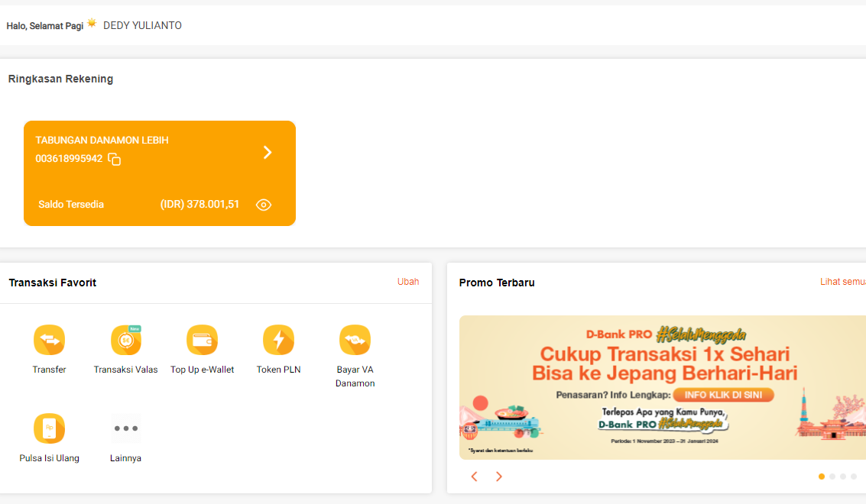Click the DEDY YULIANTO user name
This screenshot has height=504, width=866.
(142, 25)
